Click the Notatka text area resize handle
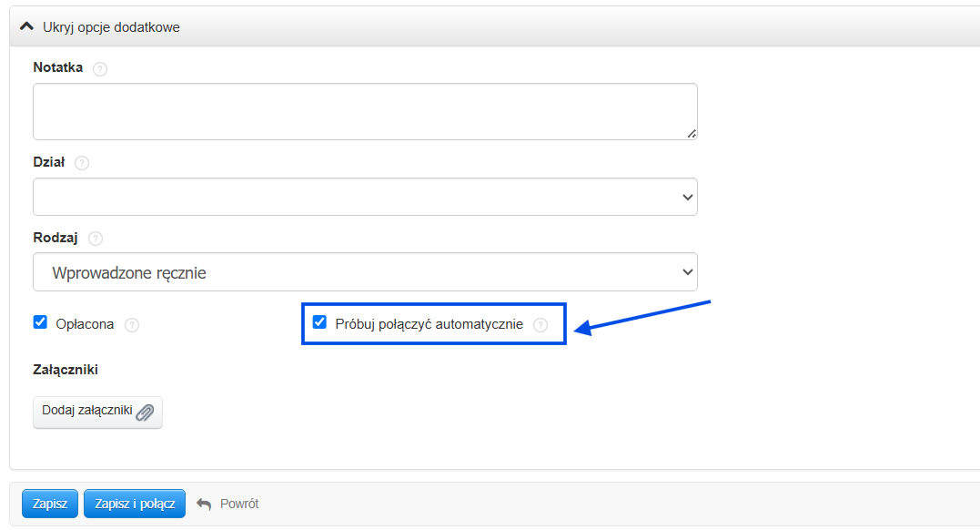This screenshot has height=530, width=980. click(692, 133)
